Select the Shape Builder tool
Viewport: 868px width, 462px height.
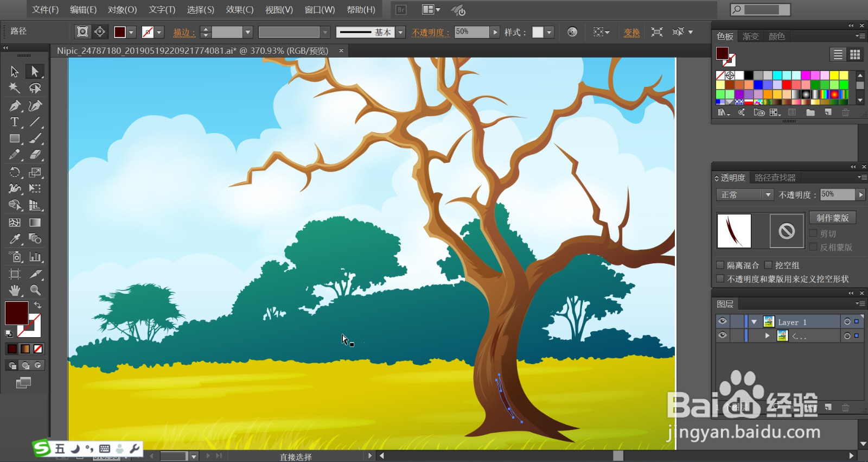(15, 205)
